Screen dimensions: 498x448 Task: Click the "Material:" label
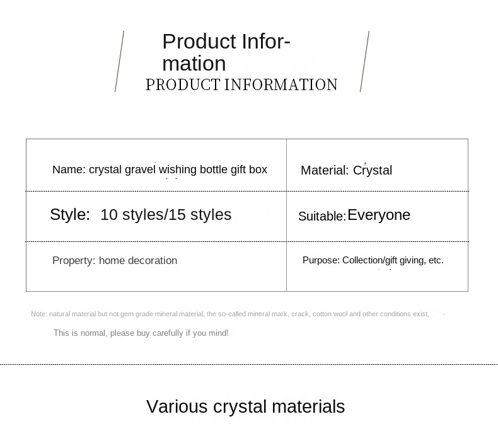tap(325, 170)
